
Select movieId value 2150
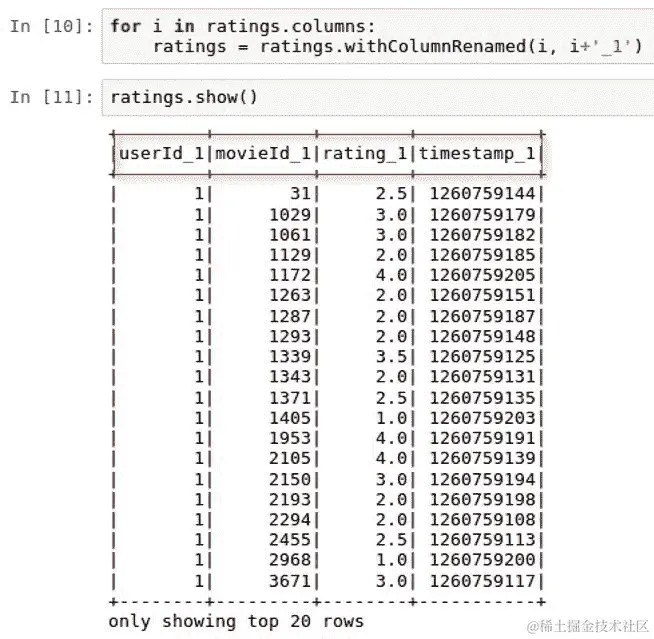pos(290,479)
